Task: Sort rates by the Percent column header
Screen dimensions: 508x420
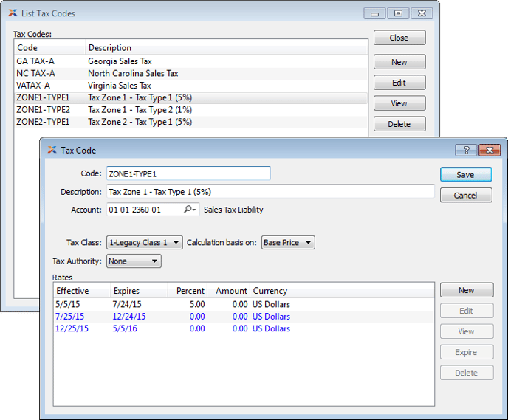Action: tap(188, 291)
